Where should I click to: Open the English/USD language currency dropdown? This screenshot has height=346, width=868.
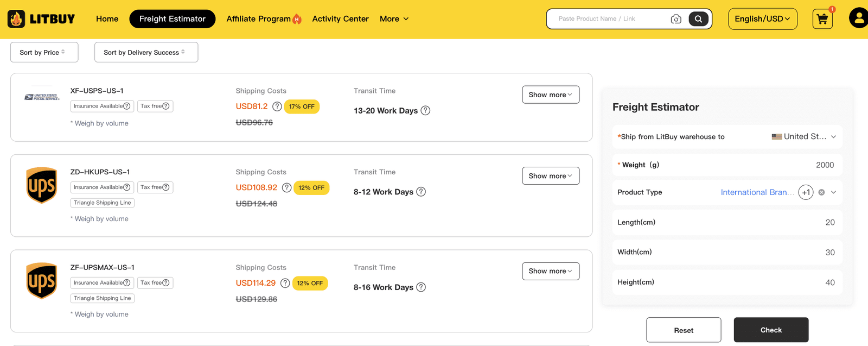(x=763, y=19)
